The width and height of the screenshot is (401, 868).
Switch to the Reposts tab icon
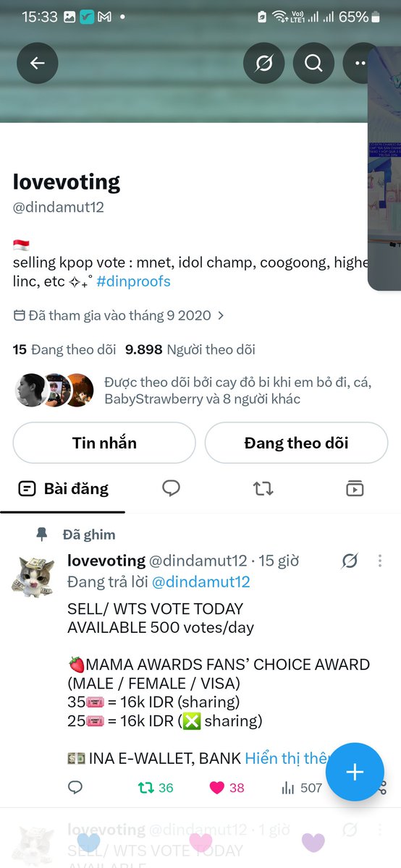click(263, 489)
